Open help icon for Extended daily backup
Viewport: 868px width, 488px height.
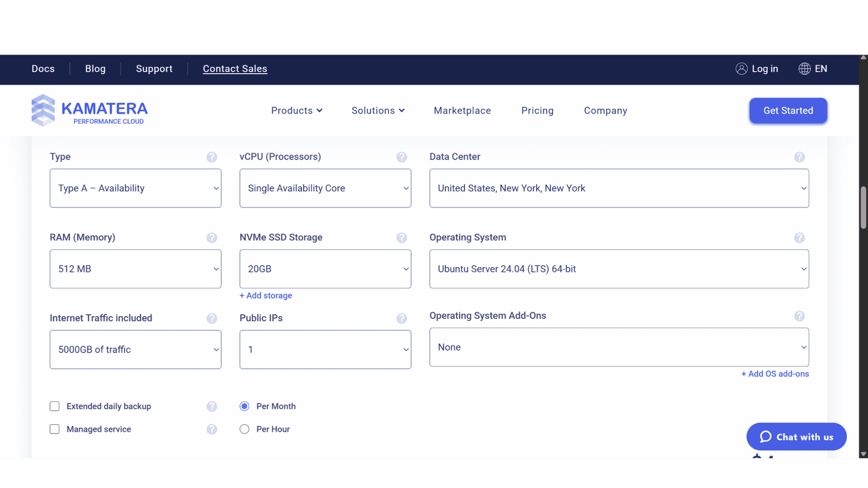[211, 406]
